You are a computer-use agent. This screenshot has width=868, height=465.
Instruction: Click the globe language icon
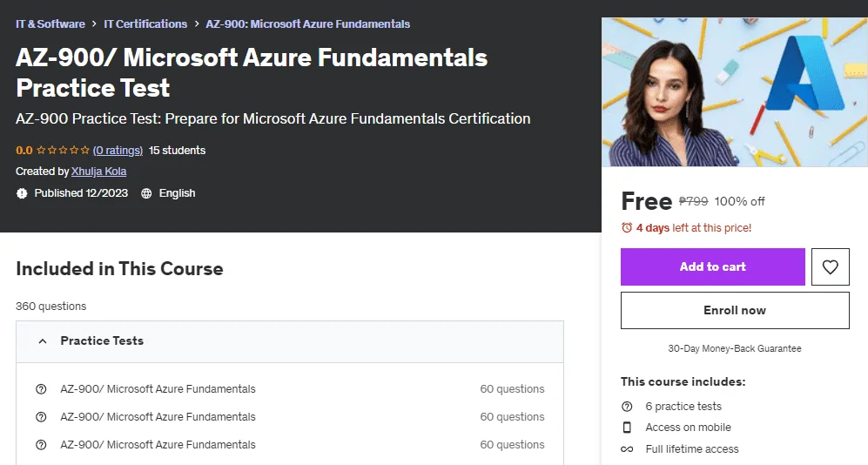(146, 193)
